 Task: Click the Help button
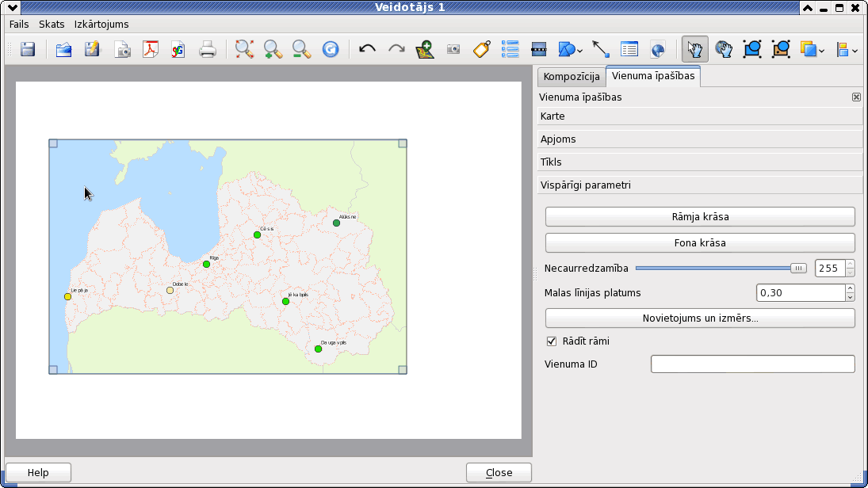click(x=38, y=472)
